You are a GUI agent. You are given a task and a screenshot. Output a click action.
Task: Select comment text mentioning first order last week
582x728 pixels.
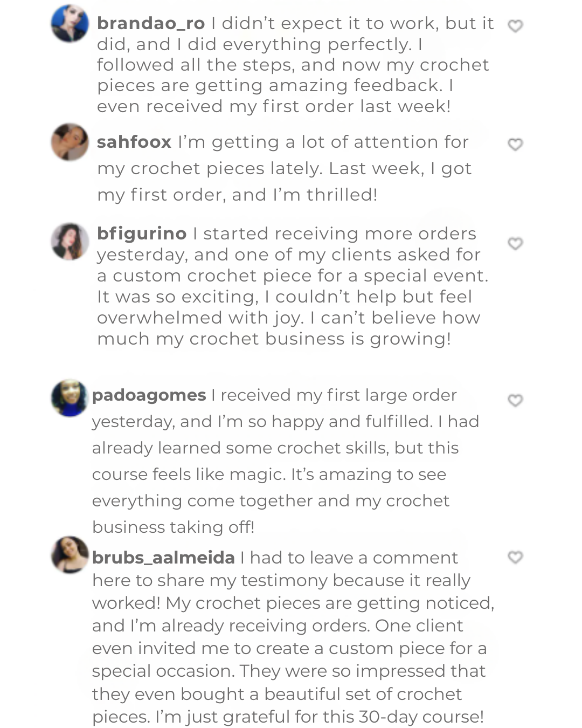[273, 106]
